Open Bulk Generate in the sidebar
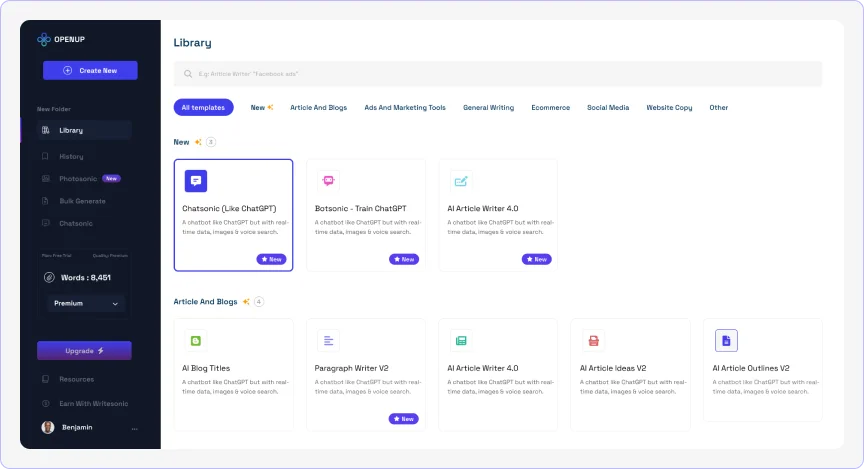The height and width of the screenshot is (469, 864). (82, 201)
